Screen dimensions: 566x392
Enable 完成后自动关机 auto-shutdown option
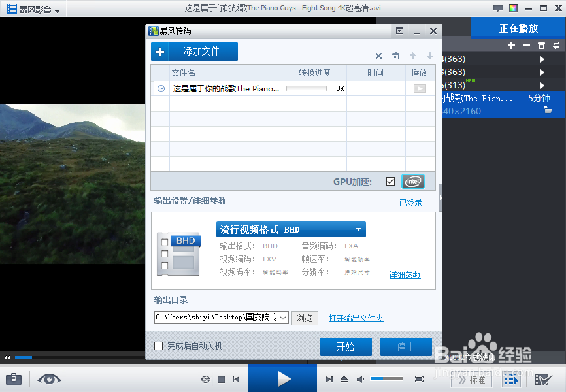pyautogui.click(x=158, y=347)
